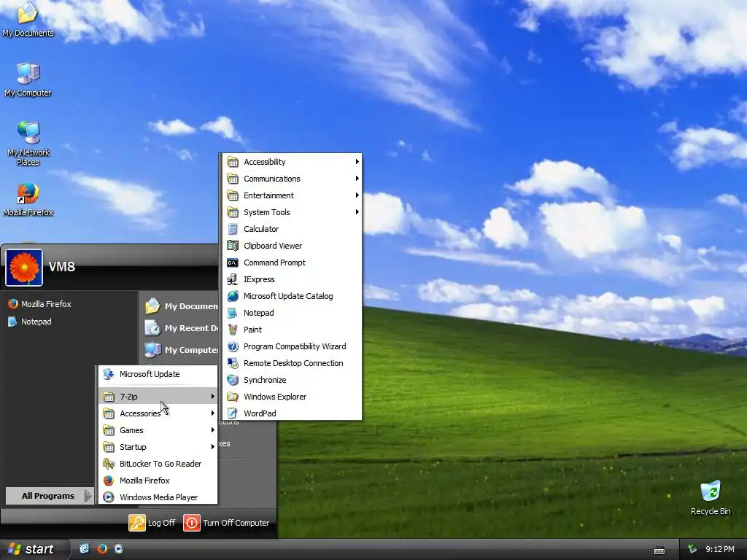Image resolution: width=747 pixels, height=560 pixels.
Task: Click the VM8 user picture
Action: [24, 268]
